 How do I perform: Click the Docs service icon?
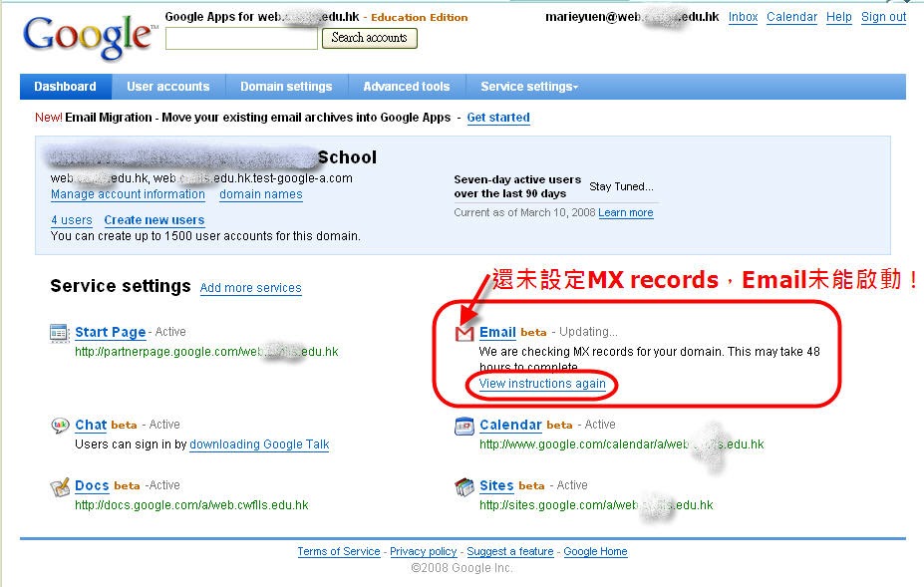tap(60, 486)
